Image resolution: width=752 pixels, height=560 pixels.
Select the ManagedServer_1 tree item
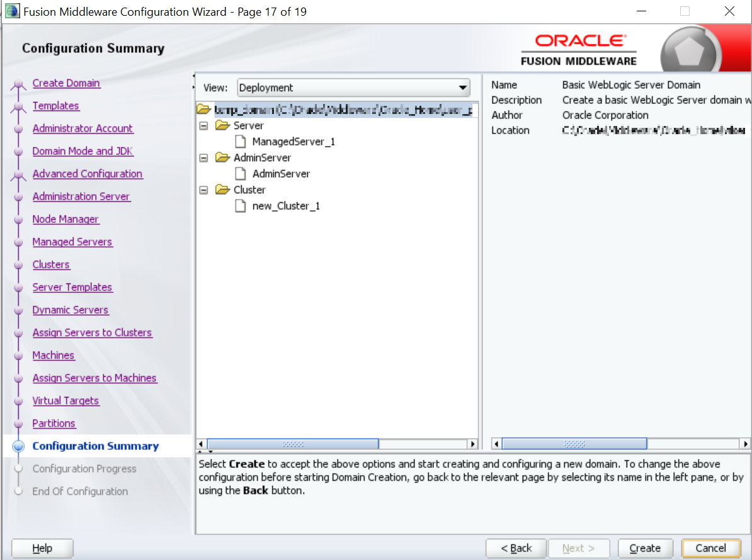[x=293, y=142]
